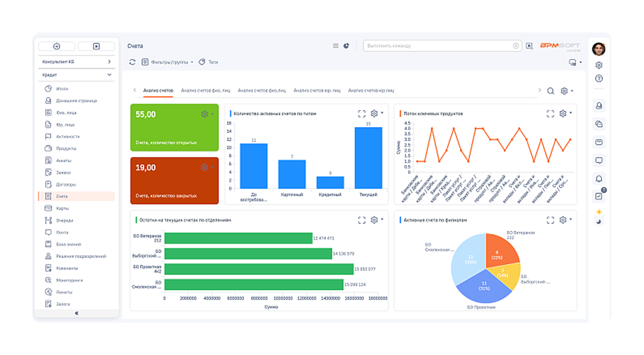The width and height of the screenshot is (644, 355).
Task: Select the last dashboard tab Анализ счетов юр.лиц
Action: [371, 90]
